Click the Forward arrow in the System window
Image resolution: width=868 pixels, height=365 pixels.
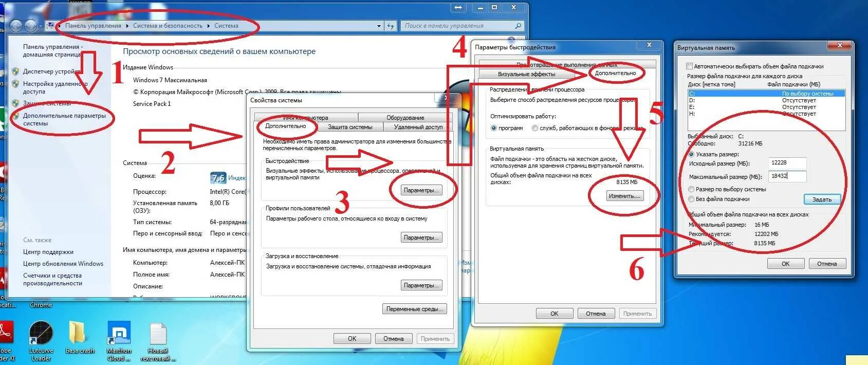click(31, 26)
